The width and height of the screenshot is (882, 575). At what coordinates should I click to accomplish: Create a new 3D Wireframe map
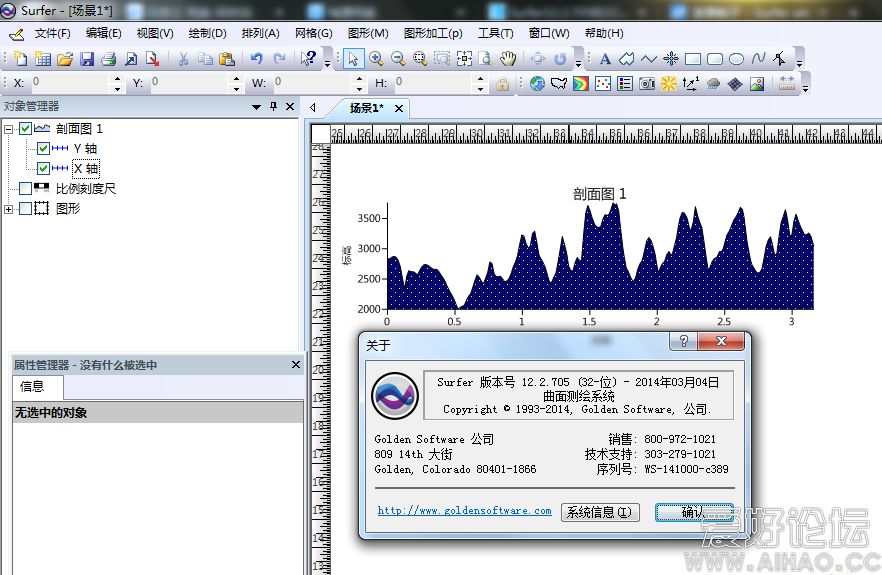[x=735, y=84]
